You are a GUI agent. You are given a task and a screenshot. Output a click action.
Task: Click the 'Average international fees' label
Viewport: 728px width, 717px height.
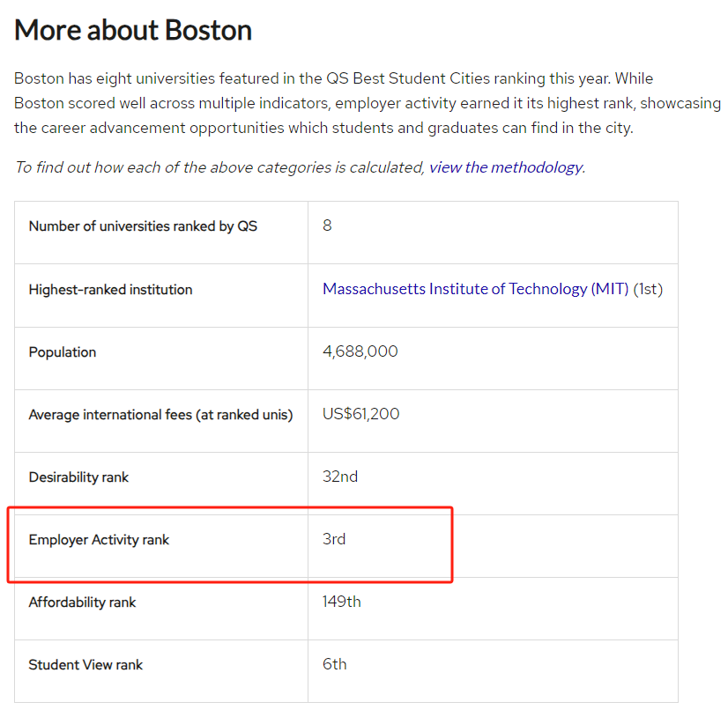tap(160, 415)
